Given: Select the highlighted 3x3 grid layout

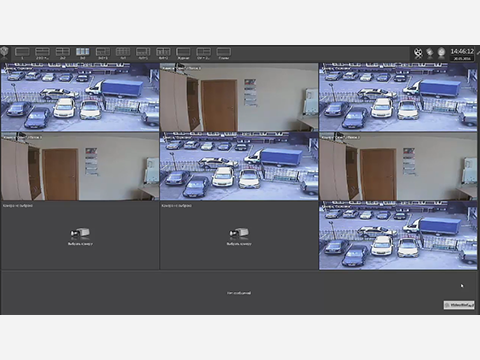Looking at the screenshot, I should coord(83,53).
